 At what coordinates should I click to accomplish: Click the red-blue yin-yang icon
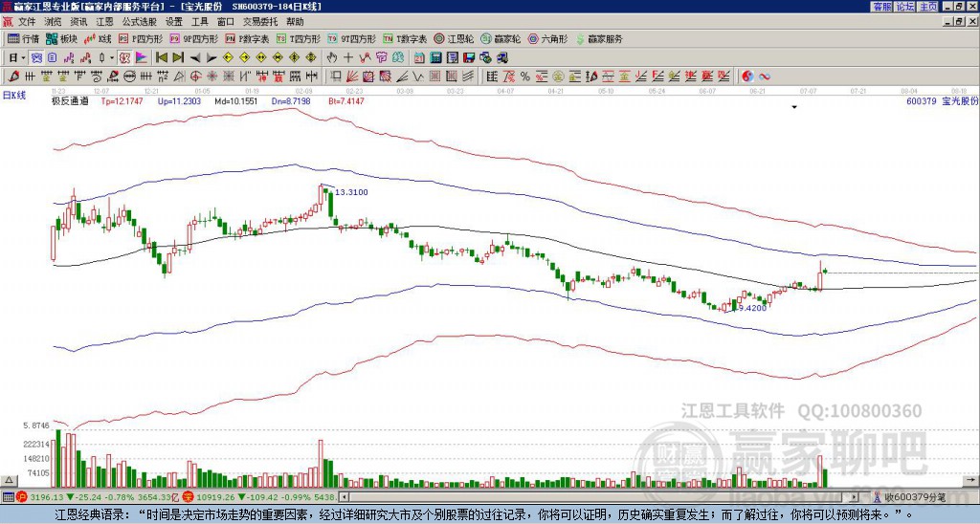tap(747, 76)
